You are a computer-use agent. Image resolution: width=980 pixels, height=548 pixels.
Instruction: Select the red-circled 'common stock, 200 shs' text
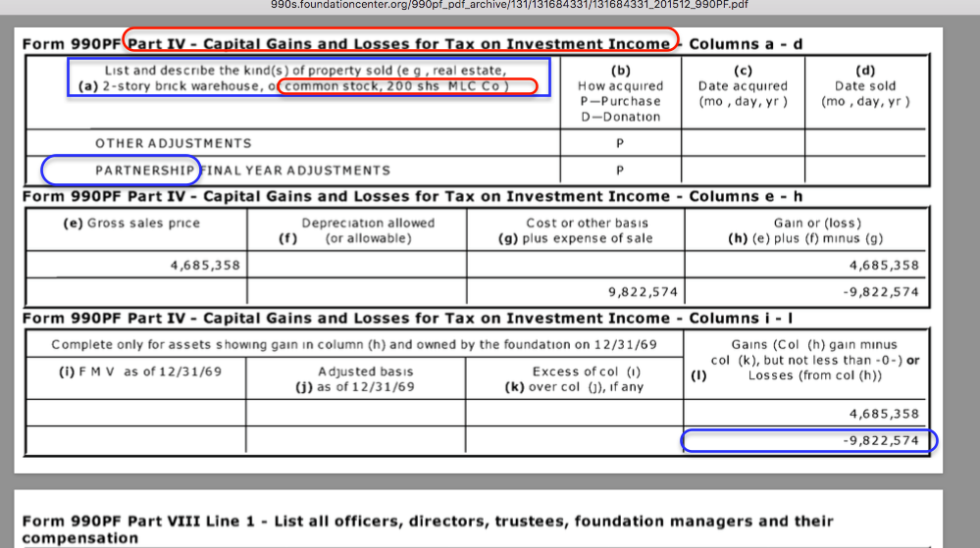click(406, 86)
